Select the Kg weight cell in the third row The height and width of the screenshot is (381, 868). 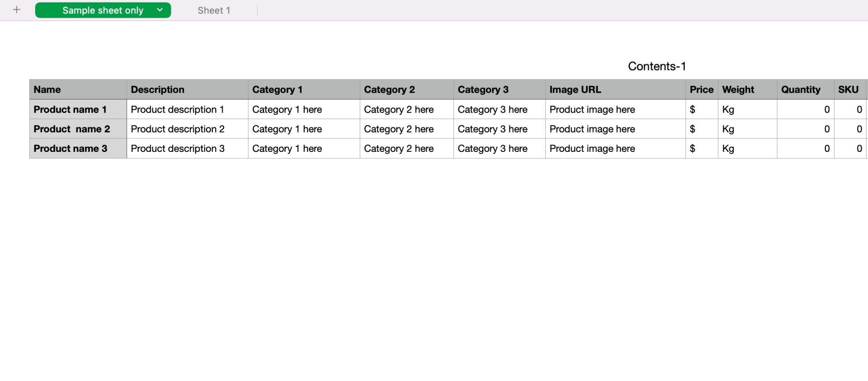pos(747,149)
